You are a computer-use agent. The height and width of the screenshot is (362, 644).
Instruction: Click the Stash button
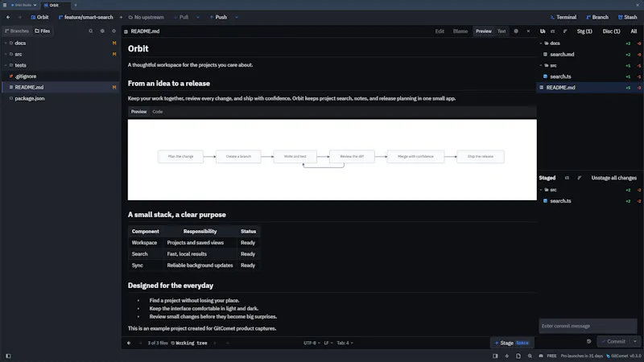pyautogui.click(x=627, y=17)
